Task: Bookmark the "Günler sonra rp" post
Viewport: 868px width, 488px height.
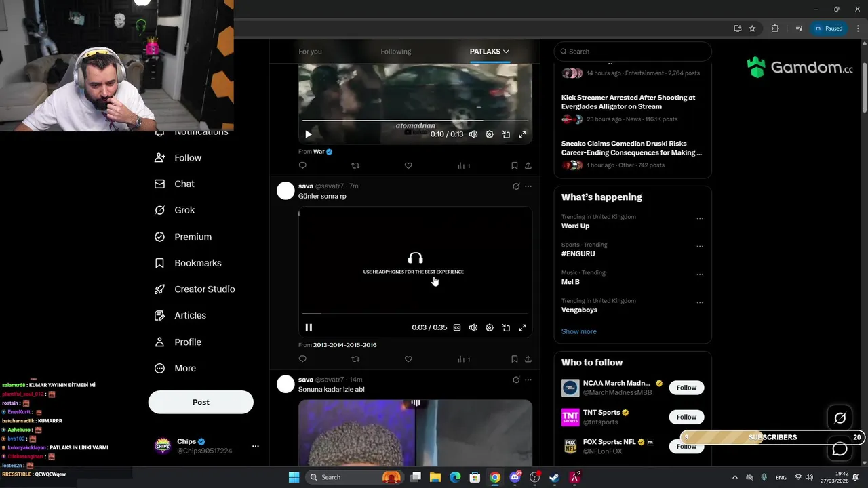Action: (514, 359)
